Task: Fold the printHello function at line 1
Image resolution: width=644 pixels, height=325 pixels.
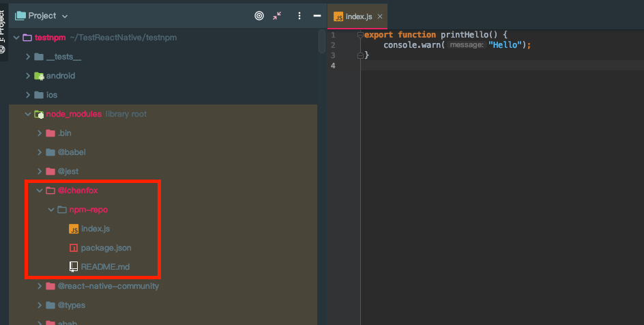Action: [x=360, y=35]
